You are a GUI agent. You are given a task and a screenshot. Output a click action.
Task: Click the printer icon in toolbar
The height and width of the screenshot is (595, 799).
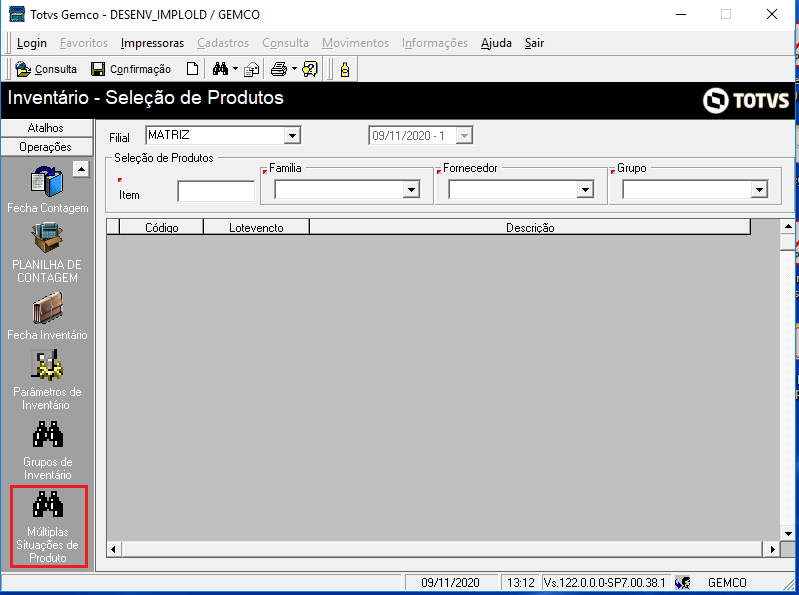279,69
